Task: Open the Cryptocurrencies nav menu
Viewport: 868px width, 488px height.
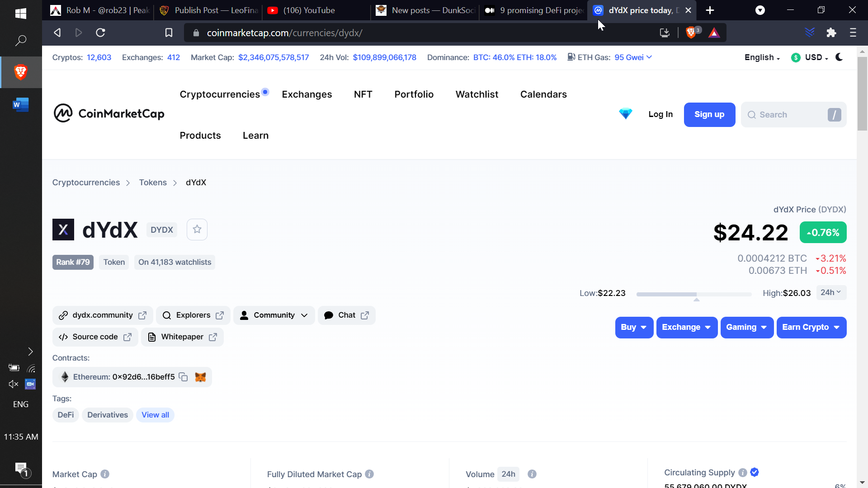Action: [x=220, y=94]
